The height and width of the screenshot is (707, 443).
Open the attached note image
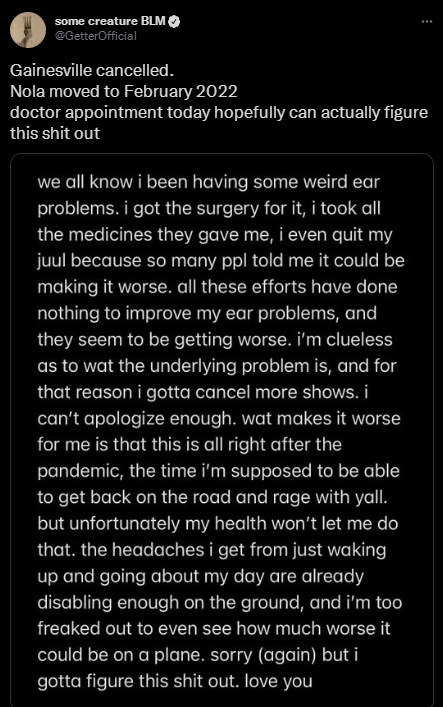click(222, 430)
